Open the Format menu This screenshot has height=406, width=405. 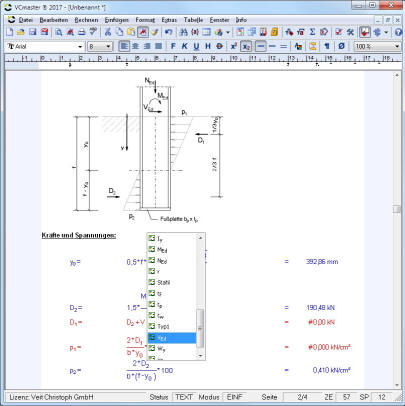pyautogui.click(x=145, y=20)
